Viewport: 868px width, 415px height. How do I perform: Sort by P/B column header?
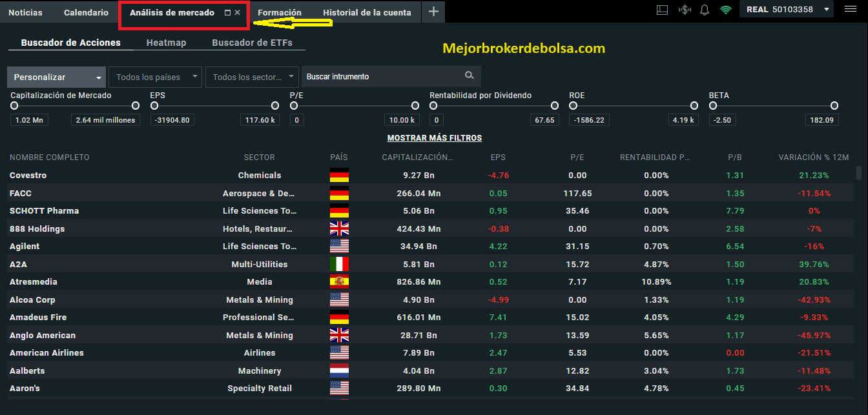point(735,157)
